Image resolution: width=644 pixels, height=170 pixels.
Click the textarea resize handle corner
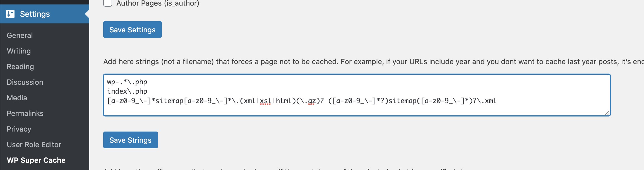point(607,113)
